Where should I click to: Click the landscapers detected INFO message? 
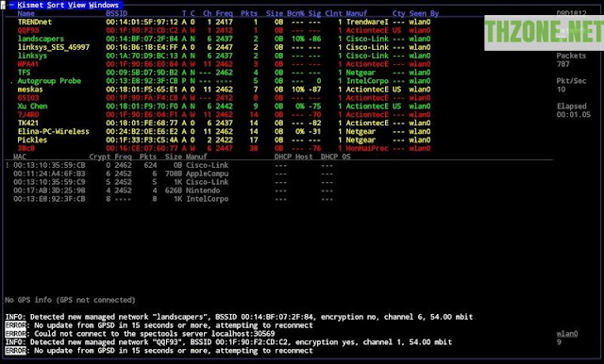click(239, 317)
